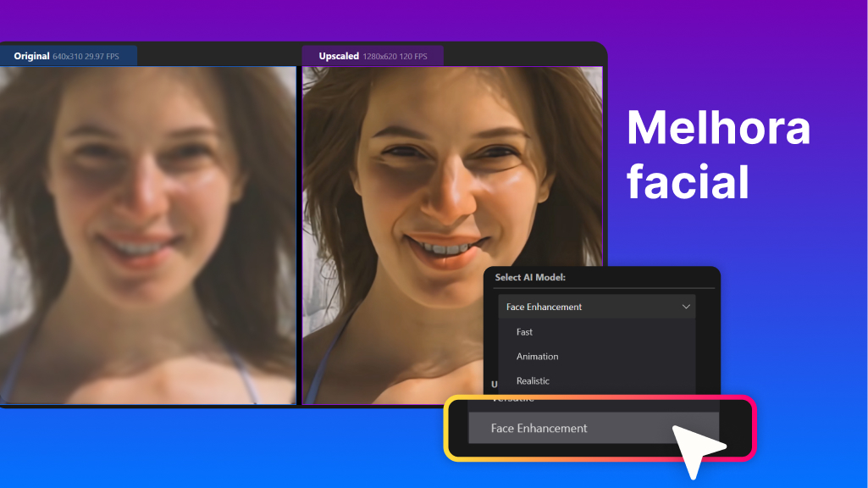Expand the Face Enhancement model chevron
This screenshot has height=488, width=868.
tap(686, 306)
